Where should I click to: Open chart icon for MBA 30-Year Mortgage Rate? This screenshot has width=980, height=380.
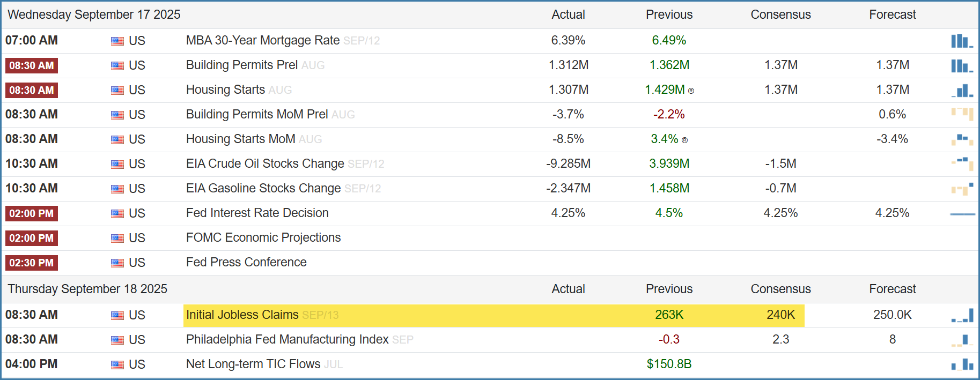[962, 41]
